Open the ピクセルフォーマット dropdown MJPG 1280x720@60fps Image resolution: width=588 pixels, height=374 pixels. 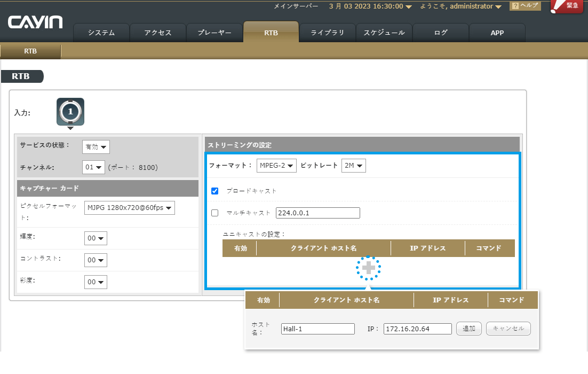coord(129,208)
